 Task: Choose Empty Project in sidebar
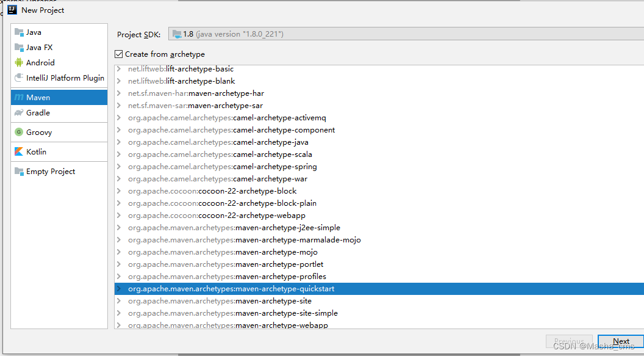[59, 172]
